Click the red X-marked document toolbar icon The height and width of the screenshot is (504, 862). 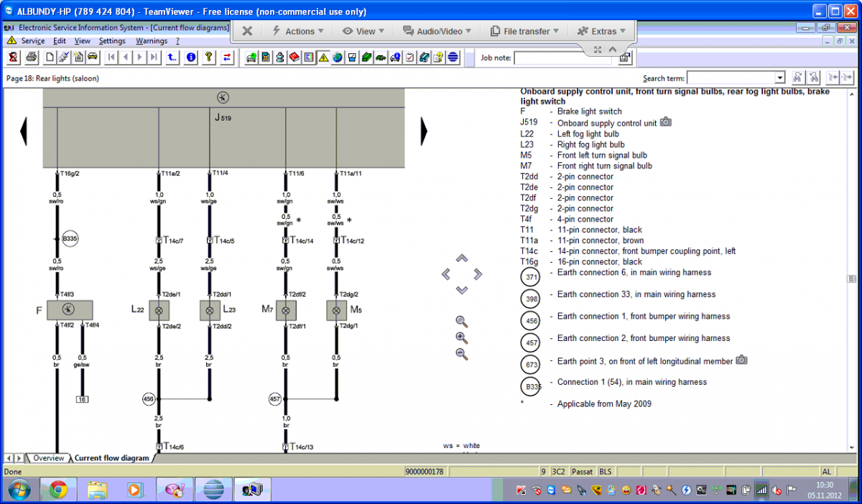(x=13, y=57)
